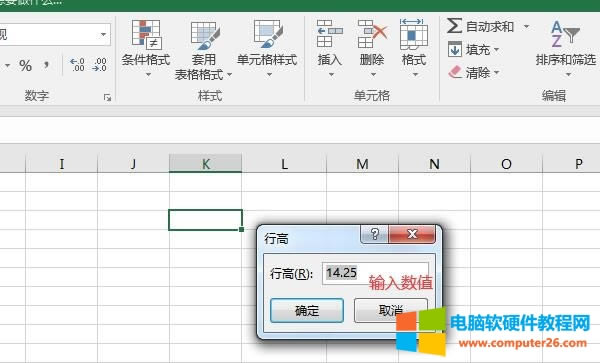
Task: Click the Decrease Decimal button
Action: [x=99, y=65]
